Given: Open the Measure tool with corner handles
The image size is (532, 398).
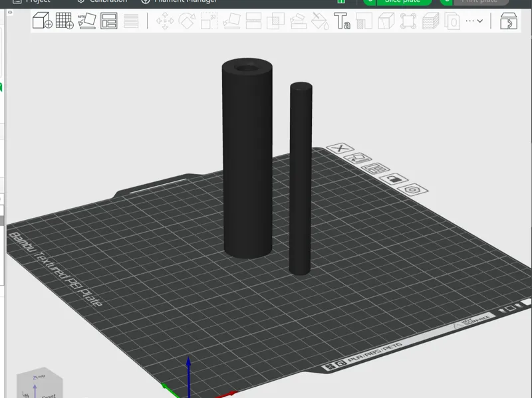Looking at the screenshot, I should pos(408,21).
